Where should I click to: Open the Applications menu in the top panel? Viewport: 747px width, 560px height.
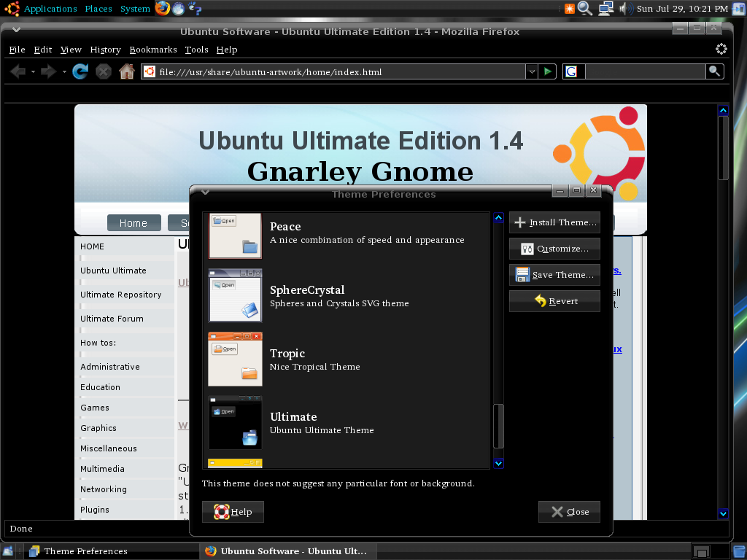[x=50, y=9]
